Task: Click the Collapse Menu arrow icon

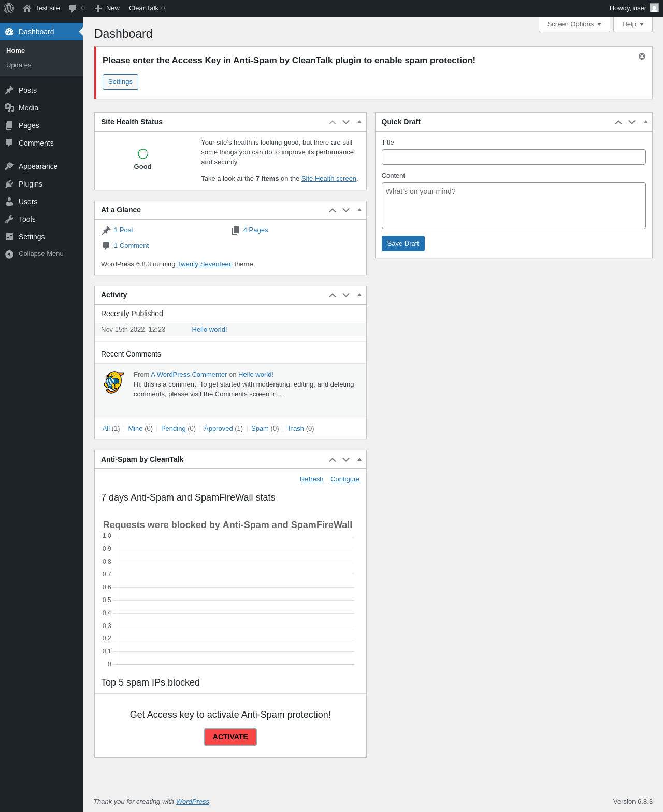Action: pos(9,254)
